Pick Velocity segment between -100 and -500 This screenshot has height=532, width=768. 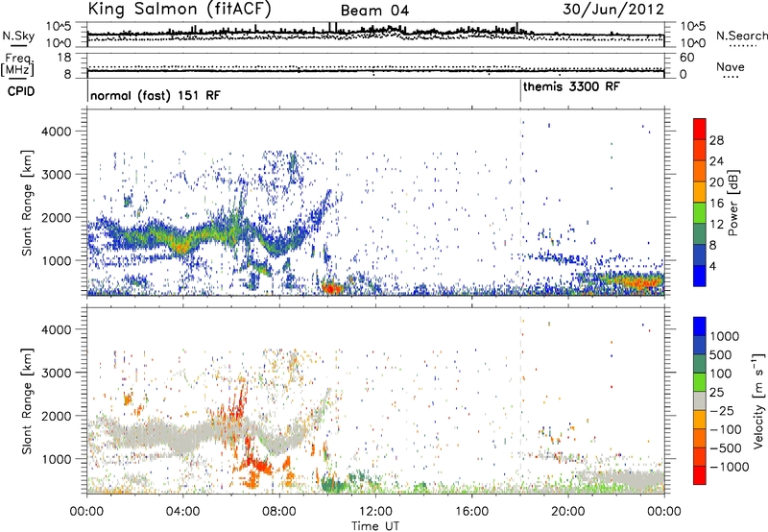coord(700,438)
